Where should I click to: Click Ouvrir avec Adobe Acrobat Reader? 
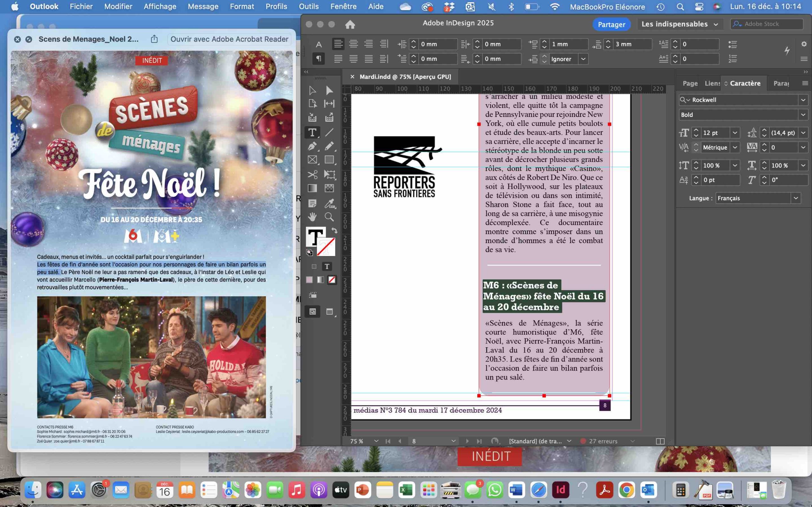click(229, 39)
